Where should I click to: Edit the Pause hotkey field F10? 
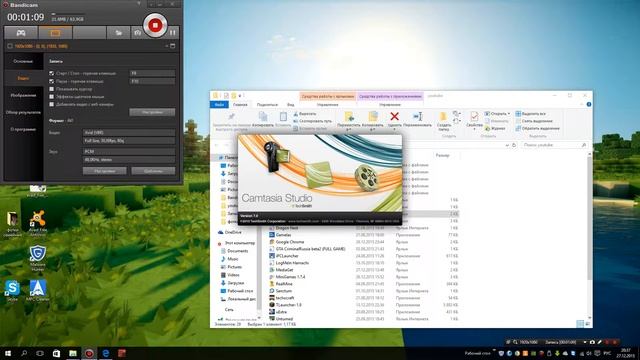pos(152,81)
